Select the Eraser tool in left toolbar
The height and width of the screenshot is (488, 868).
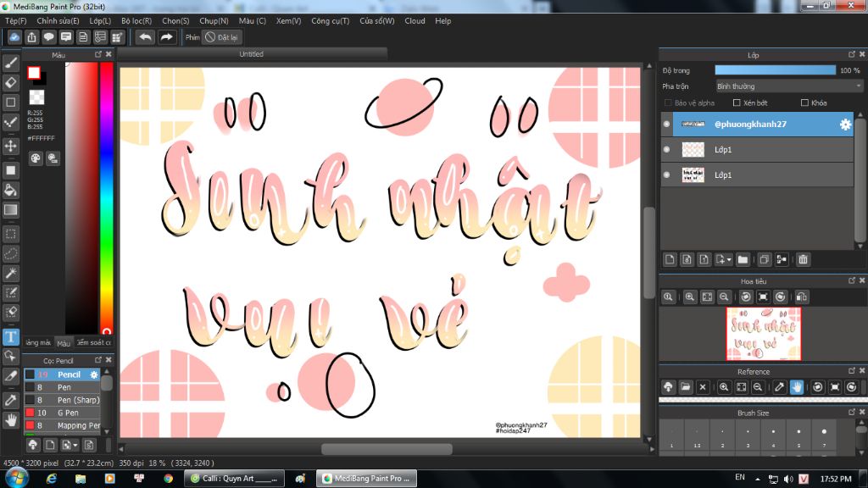[x=10, y=82]
